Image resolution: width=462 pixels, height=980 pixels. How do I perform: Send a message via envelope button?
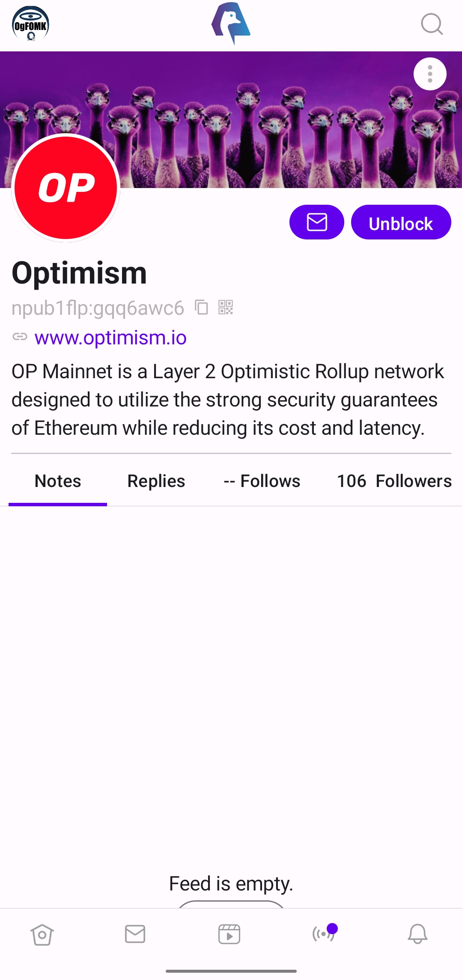[316, 222]
